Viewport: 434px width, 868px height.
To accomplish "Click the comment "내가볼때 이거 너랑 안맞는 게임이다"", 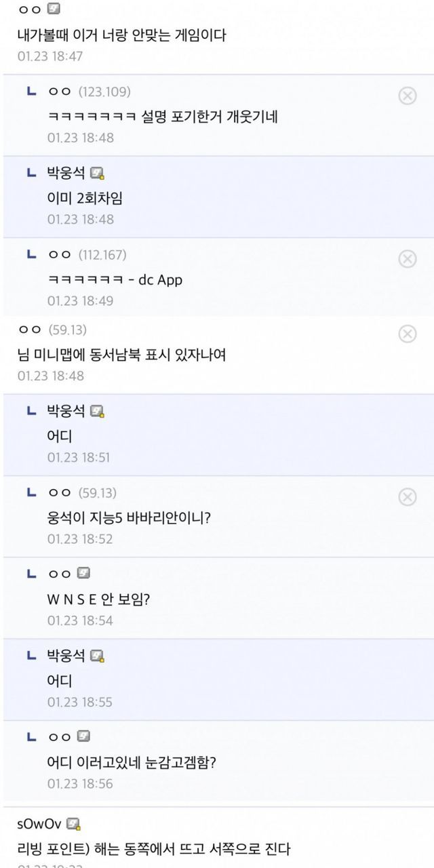I will (x=121, y=35).
